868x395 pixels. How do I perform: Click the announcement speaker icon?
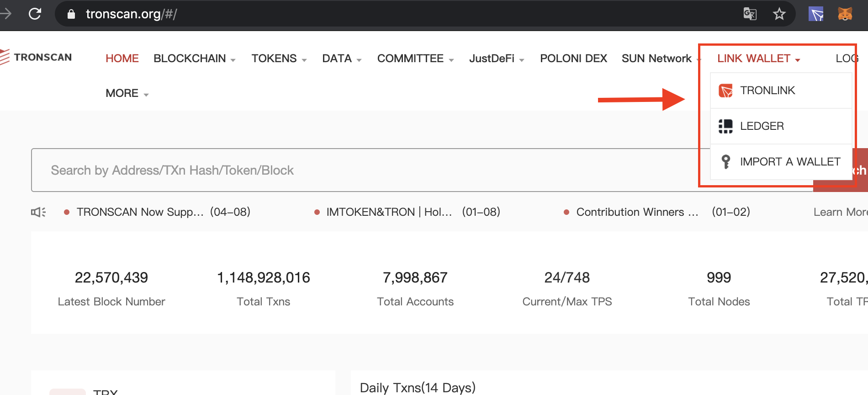(38, 212)
